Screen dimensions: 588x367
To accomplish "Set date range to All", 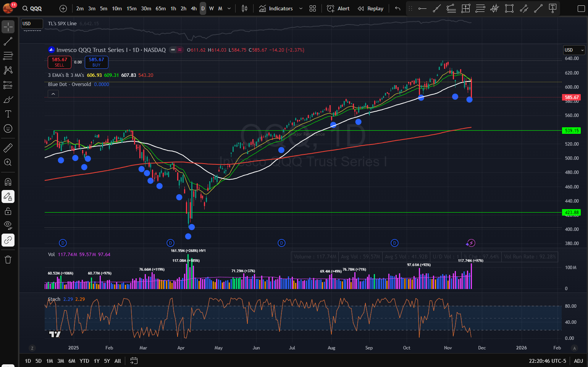I will click(x=118, y=361).
